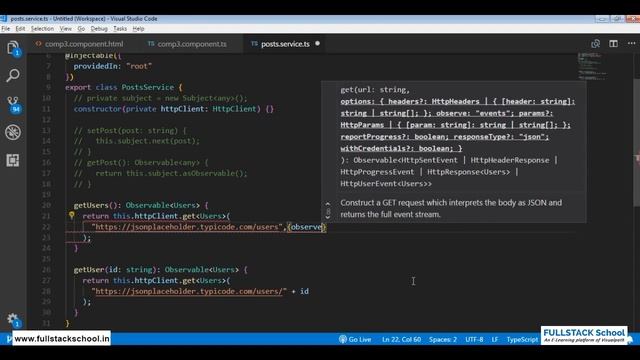Click Ln 22, Col 60 status item
This screenshot has height=360, width=640.
pos(401,339)
